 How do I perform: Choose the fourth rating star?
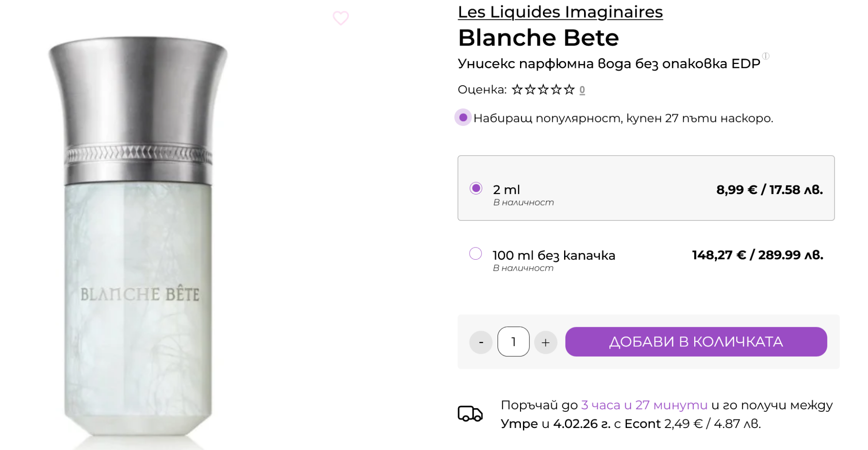coord(556,90)
